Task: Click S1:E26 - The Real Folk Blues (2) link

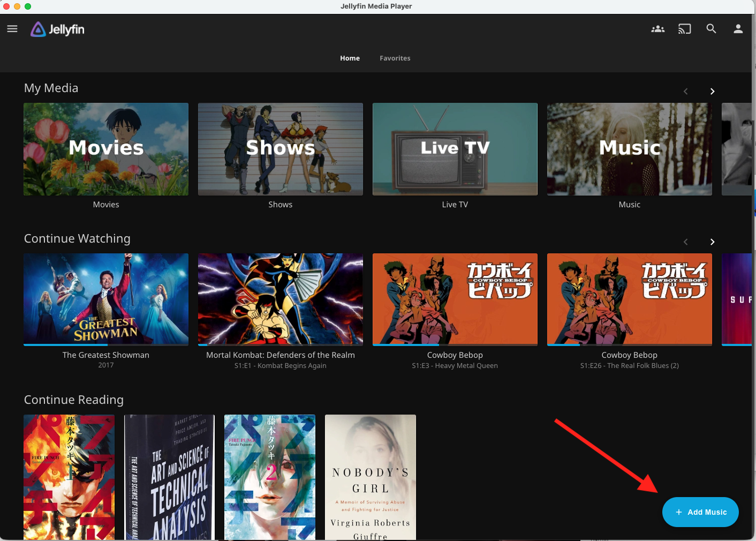Action: click(x=630, y=366)
